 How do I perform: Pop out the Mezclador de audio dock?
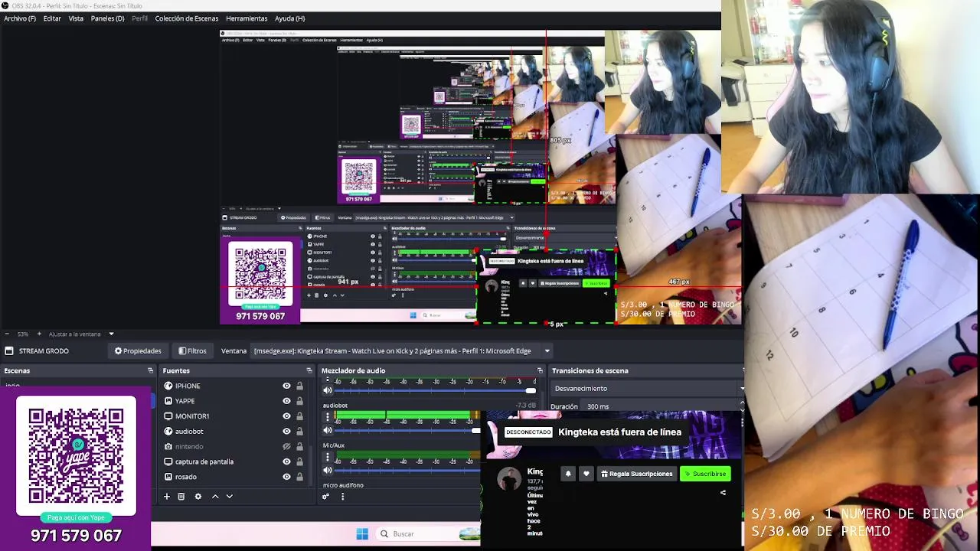pos(540,370)
